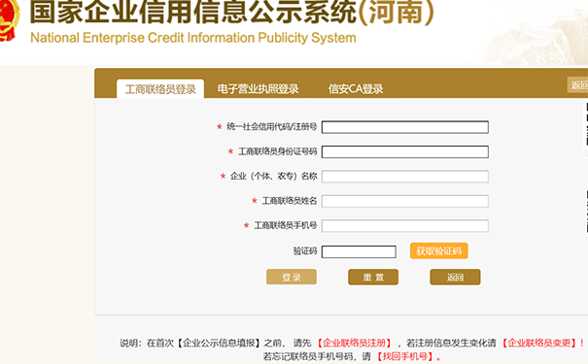588x364 pixels.
Task: Click the 企业（个体、农专）名称 input field
Action: 405,177
